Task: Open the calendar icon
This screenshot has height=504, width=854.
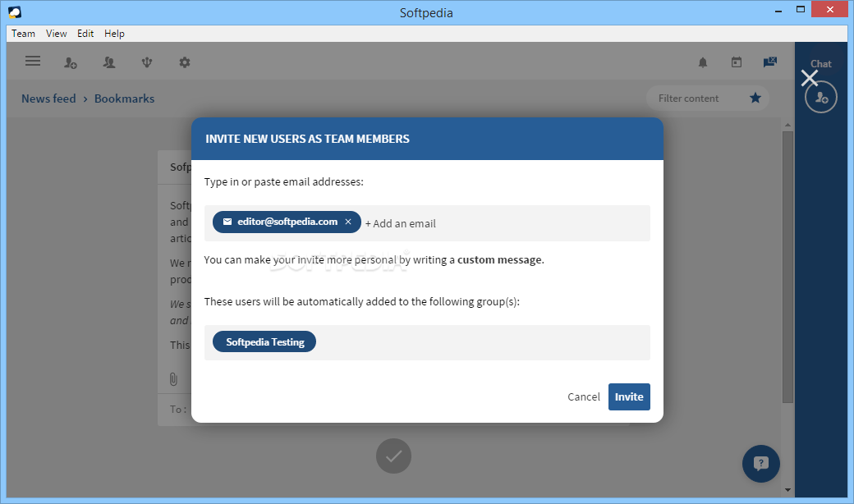Action: point(737,62)
